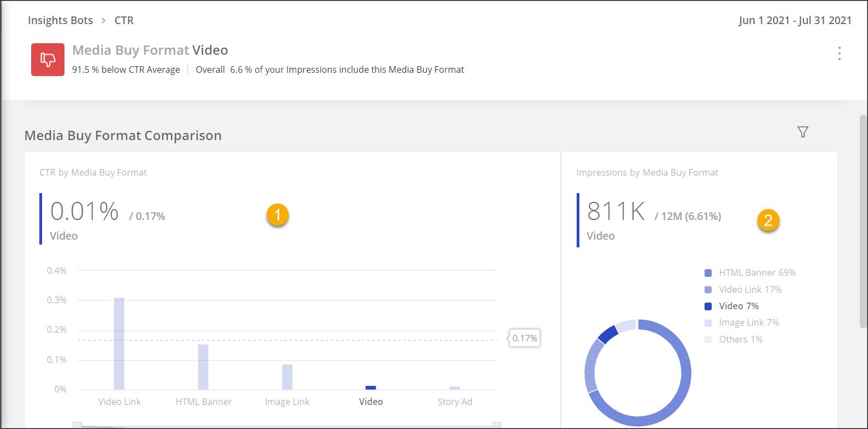The image size is (868, 429).
Task: Toggle Others 1% legend entry
Action: pyautogui.click(x=734, y=339)
